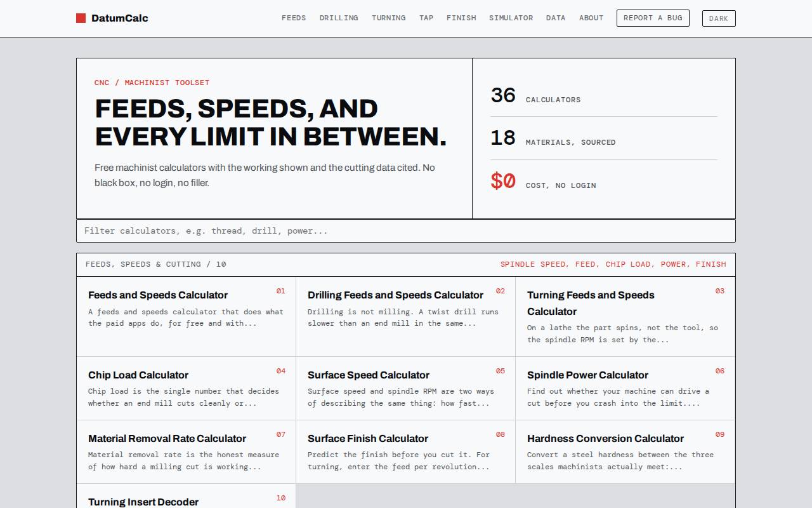This screenshot has height=508, width=812.
Task: Open the Material Removal Rate Calculator
Action: (x=187, y=452)
